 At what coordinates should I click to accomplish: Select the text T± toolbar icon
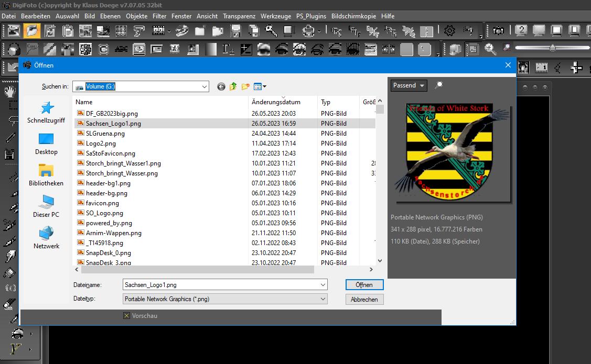point(228,49)
